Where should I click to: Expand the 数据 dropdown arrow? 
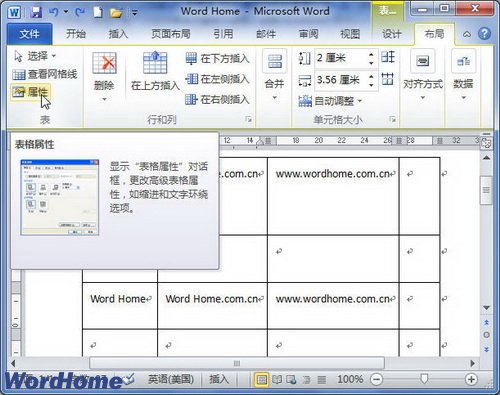463,98
